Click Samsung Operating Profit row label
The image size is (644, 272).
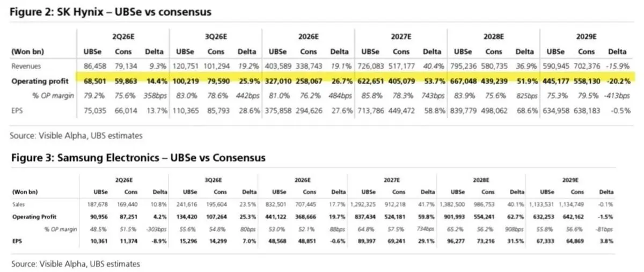click(34, 217)
